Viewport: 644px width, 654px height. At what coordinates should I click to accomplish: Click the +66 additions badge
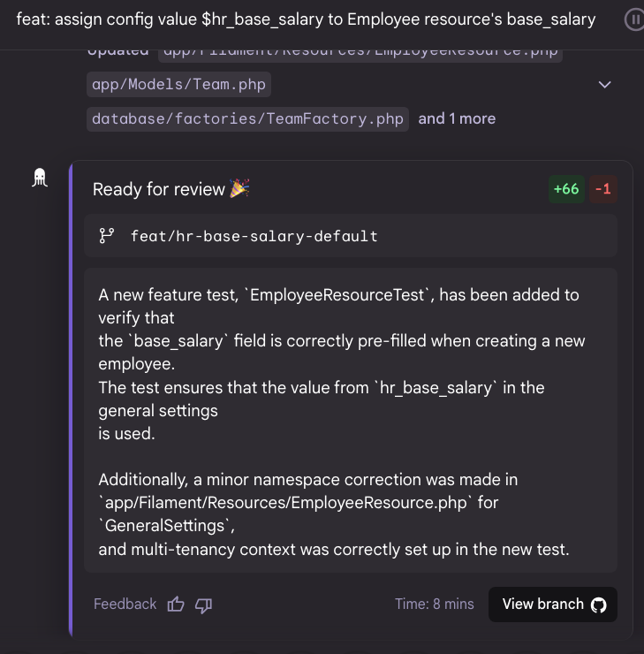(566, 189)
